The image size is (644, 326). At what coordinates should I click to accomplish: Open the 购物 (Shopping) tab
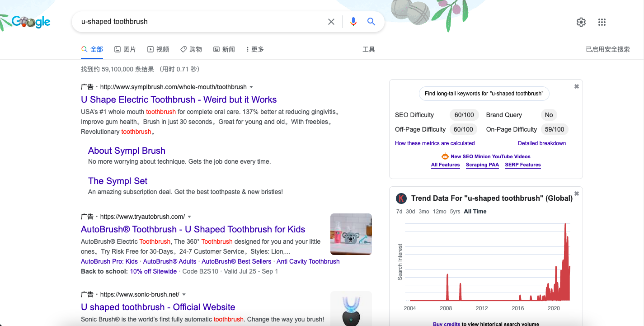pos(191,49)
